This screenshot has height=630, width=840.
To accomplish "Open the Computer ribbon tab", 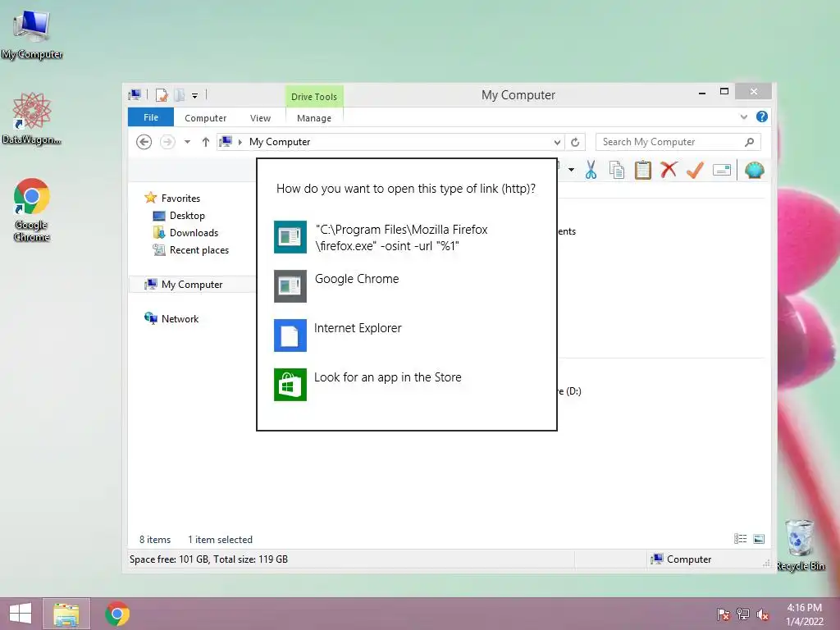I will click(205, 118).
